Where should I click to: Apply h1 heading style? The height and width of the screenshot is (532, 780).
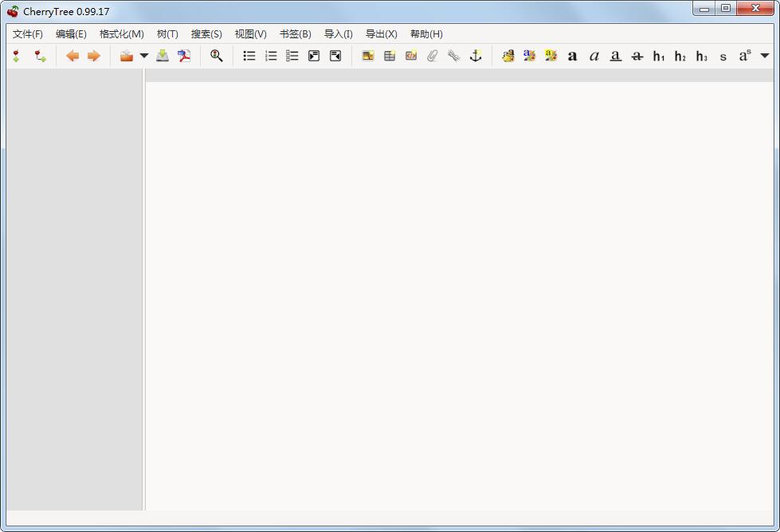[x=659, y=56]
